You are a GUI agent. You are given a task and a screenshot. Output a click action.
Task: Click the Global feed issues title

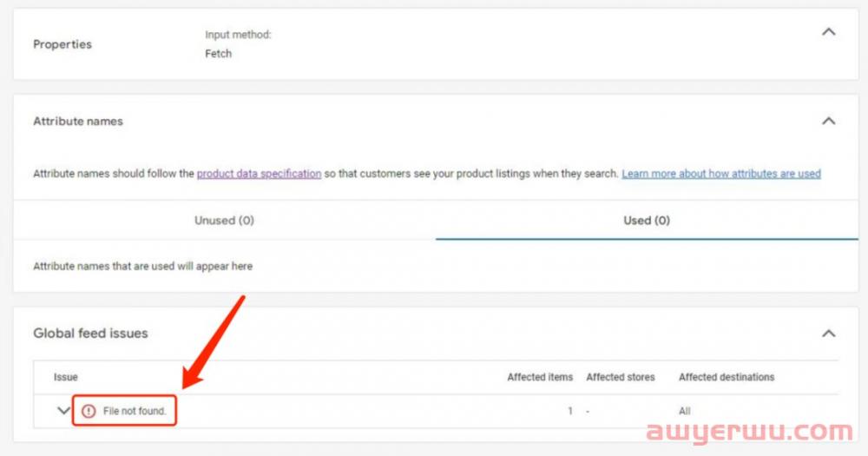90,333
